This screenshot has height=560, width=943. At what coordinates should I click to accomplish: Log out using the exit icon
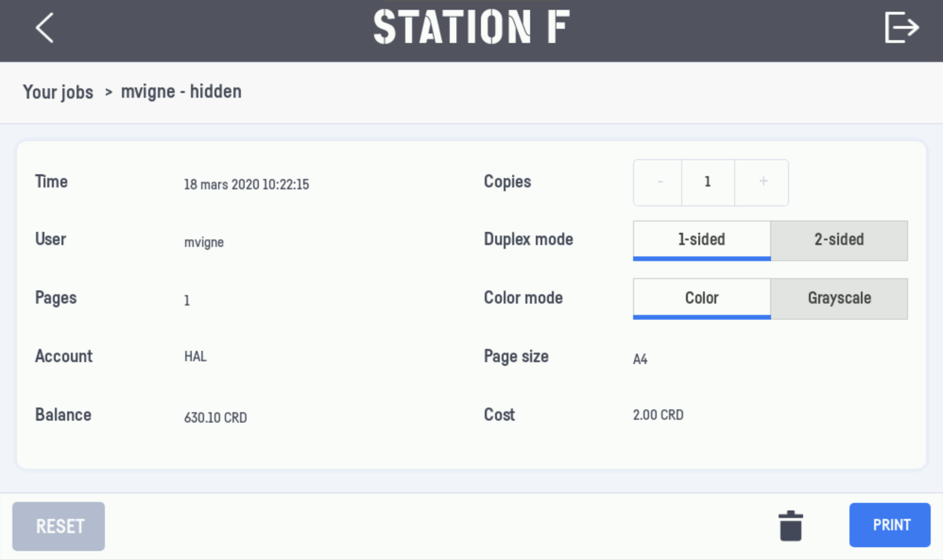tap(901, 28)
